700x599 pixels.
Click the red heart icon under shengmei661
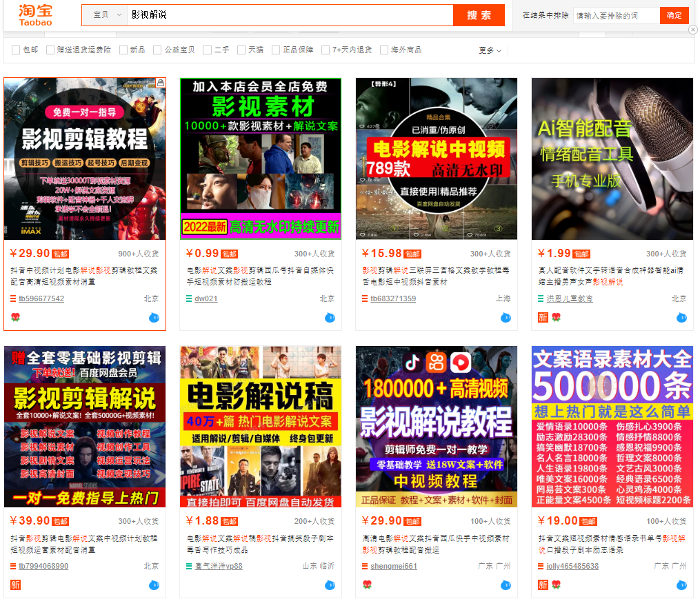[368, 585]
